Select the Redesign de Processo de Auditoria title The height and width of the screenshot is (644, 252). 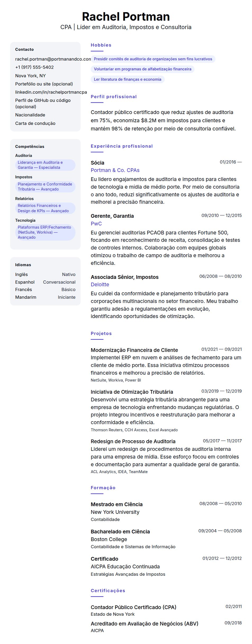point(133,442)
